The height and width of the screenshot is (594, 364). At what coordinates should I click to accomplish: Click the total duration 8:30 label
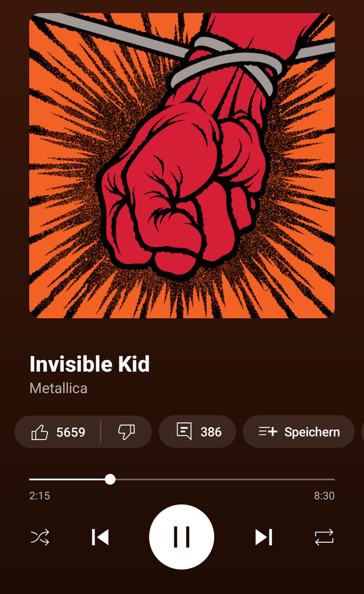click(324, 496)
